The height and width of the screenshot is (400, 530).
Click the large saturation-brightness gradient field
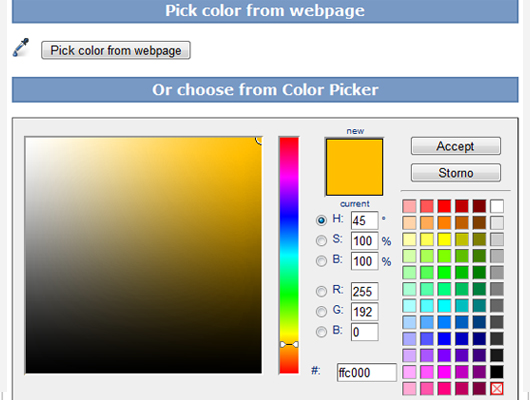pyautogui.click(x=143, y=255)
